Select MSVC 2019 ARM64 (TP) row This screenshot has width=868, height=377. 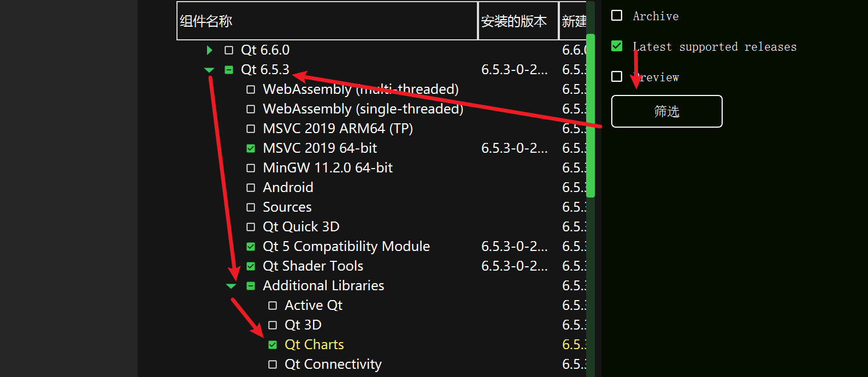coord(338,129)
